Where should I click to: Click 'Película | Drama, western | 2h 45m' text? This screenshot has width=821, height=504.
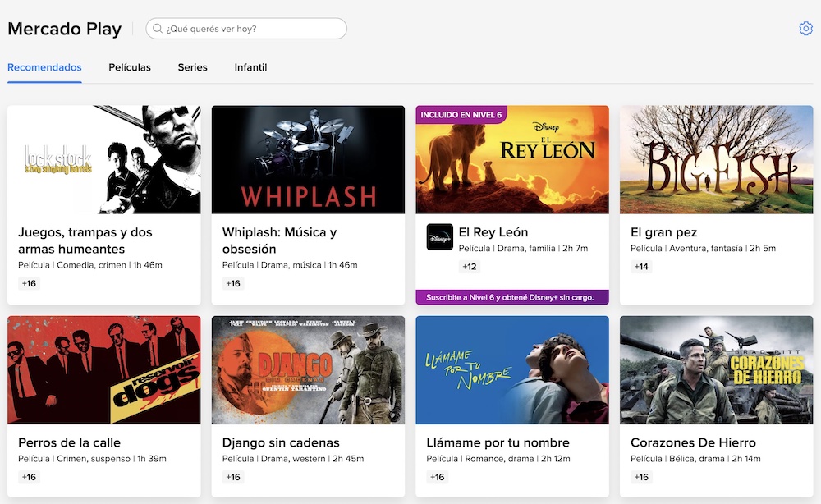tap(293, 459)
